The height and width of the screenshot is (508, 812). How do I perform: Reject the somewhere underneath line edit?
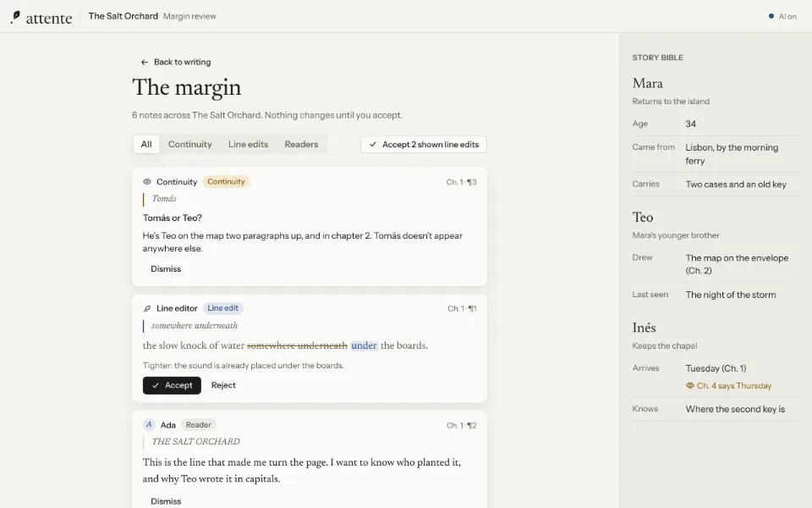tap(223, 385)
